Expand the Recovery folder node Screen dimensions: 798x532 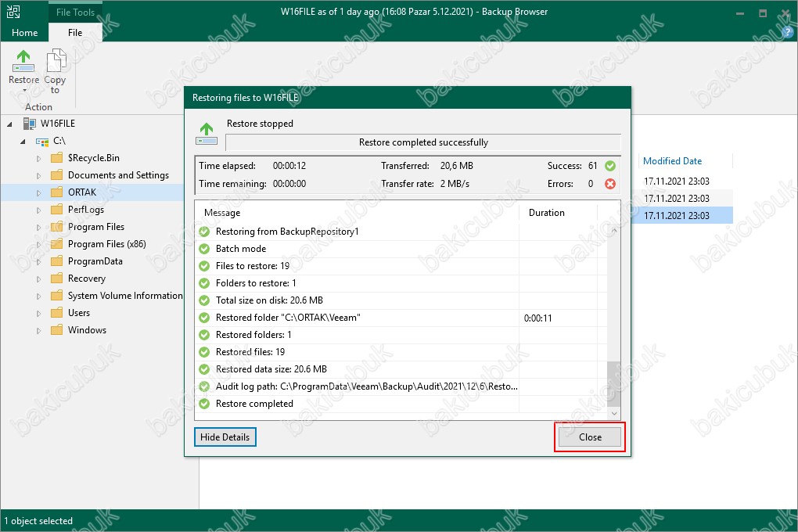click(38, 279)
